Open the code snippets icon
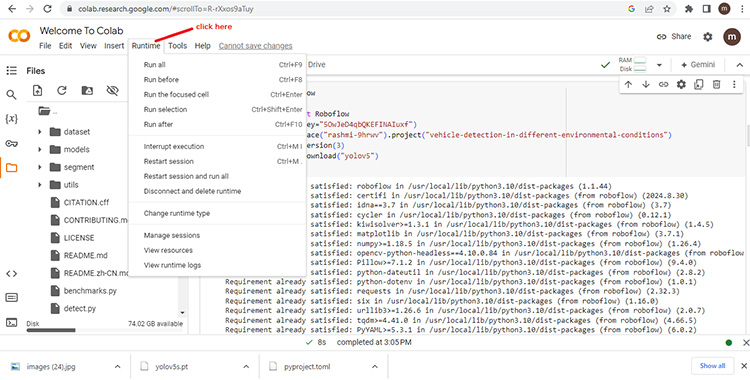Screen dimensions: 750x380 pyautogui.click(x=11, y=274)
